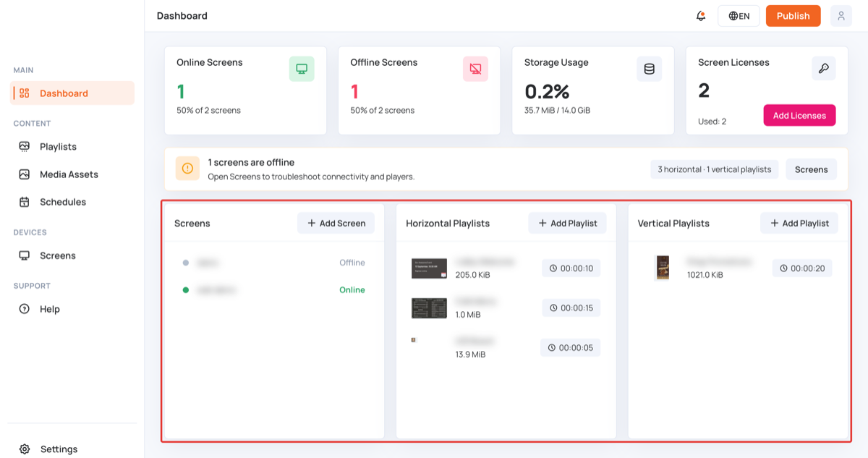Image resolution: width=868 pixels, height=458 pixels.
Task: Select the 13.9 MiB playlist thumbnail
Action: click(x=414, y=339)
